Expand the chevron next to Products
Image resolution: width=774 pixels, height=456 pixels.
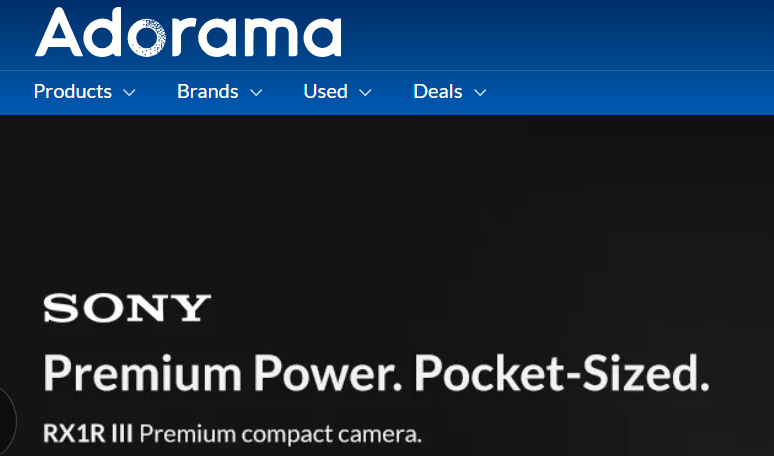click(x=129, y=92)
